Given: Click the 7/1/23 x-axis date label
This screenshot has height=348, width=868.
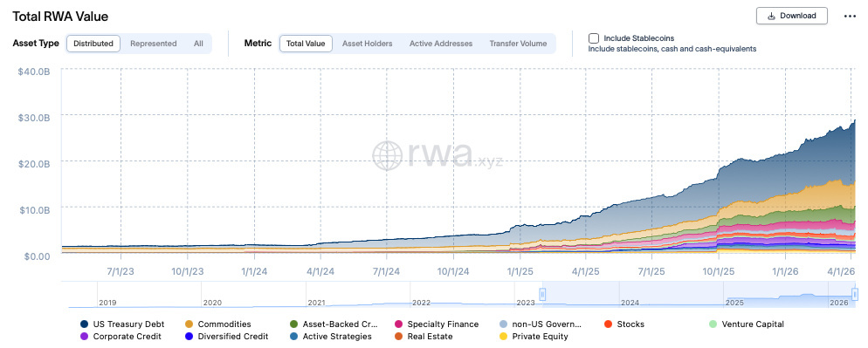Looking at the screenshot, I should [x=121, y=271].
